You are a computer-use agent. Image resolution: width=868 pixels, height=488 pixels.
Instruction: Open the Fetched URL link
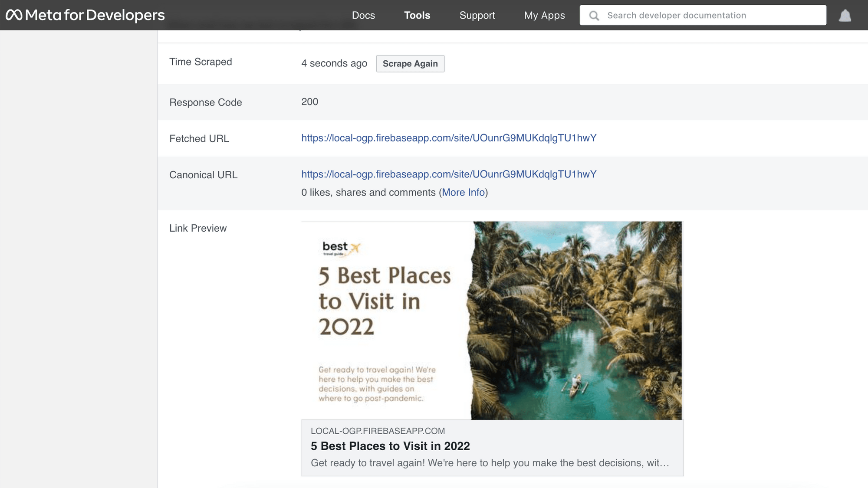point(449,138)
